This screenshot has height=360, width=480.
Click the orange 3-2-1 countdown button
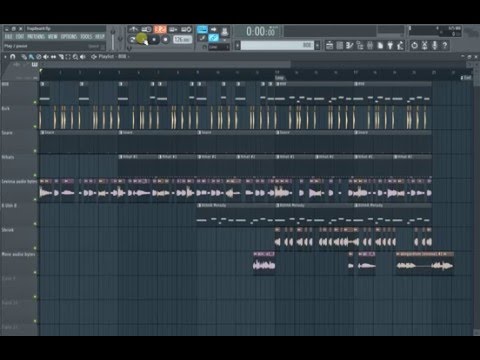tap(160, 29)
